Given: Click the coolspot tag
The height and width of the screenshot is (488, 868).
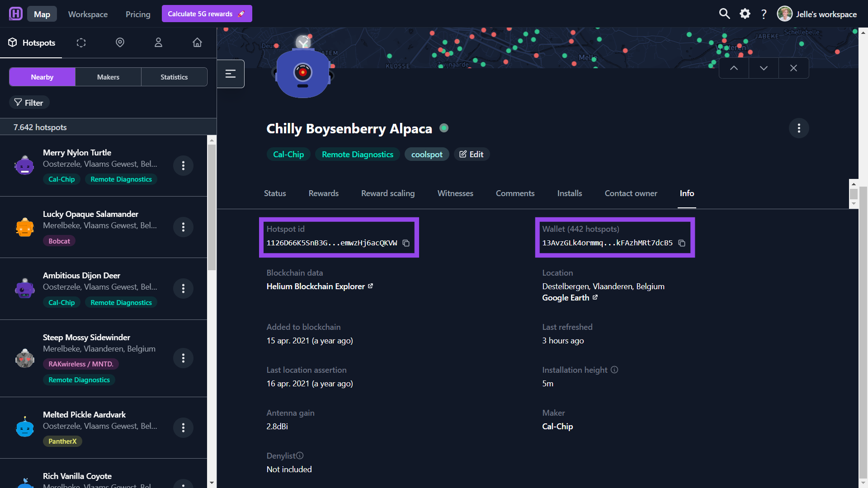Looking at the screenshot, I should pyautogui.click(x=427, y=154).
